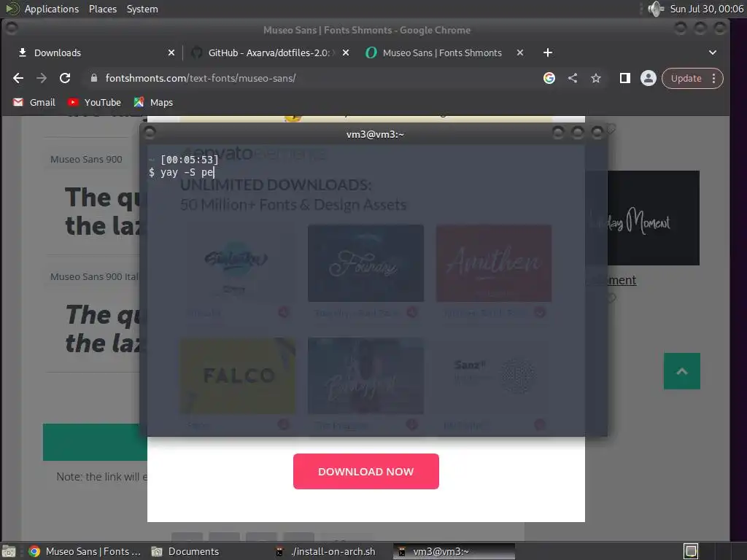This screenshot has width=747, height=560.
Task: Open the Google icon in address bar
Action: 549,78
